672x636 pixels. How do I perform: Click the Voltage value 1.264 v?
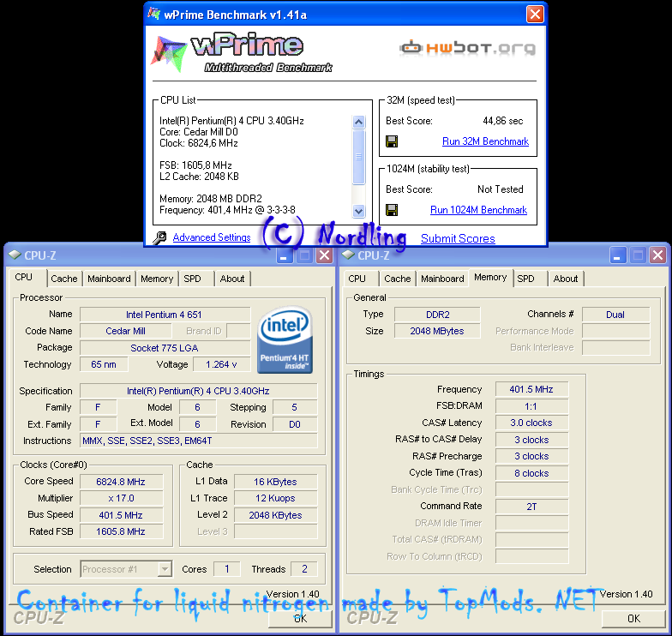(x=221, y=364)
